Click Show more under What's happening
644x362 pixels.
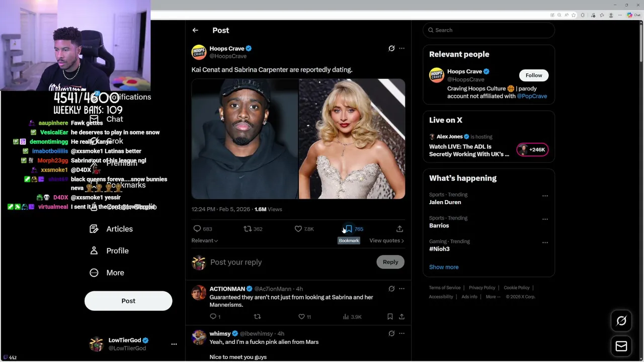(x=444, y=267)
